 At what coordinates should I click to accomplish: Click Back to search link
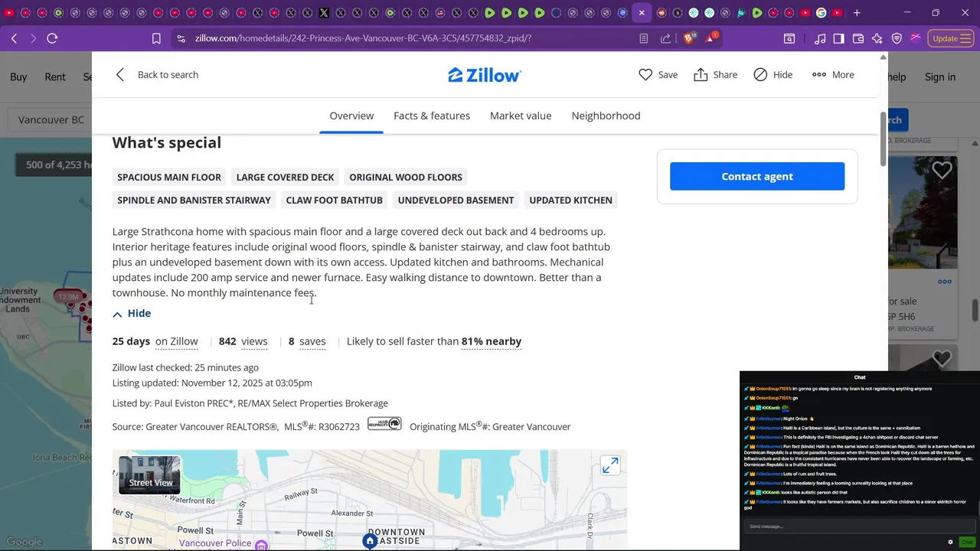[x=168, y=74]
